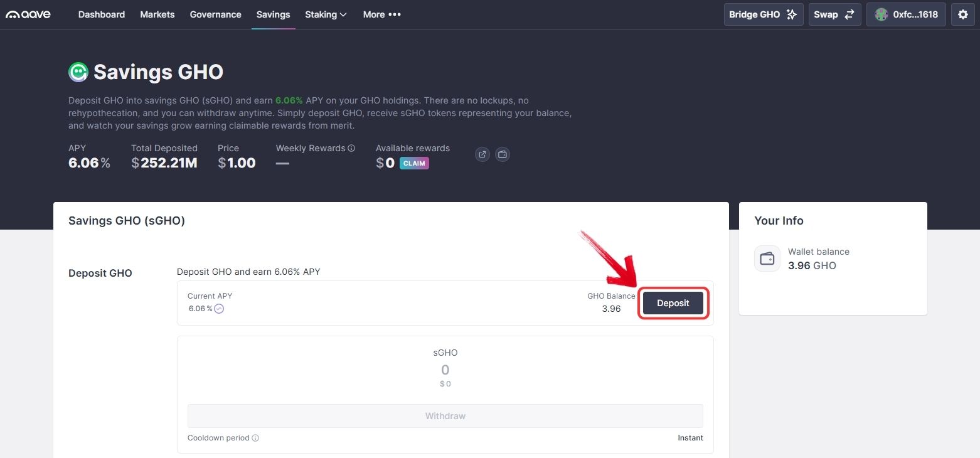Open the 0xfc...1618 wallet account menu
This screenshot has height=458, width=980.
(906, 14)
